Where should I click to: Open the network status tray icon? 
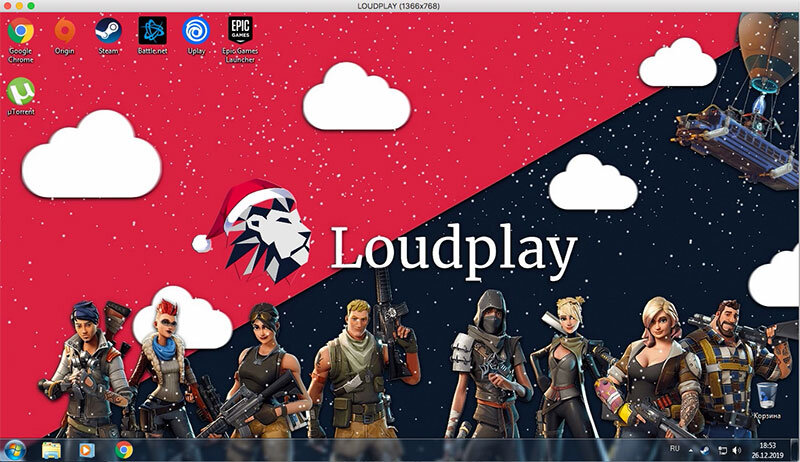pyautogui.click(x=722, y=450)
